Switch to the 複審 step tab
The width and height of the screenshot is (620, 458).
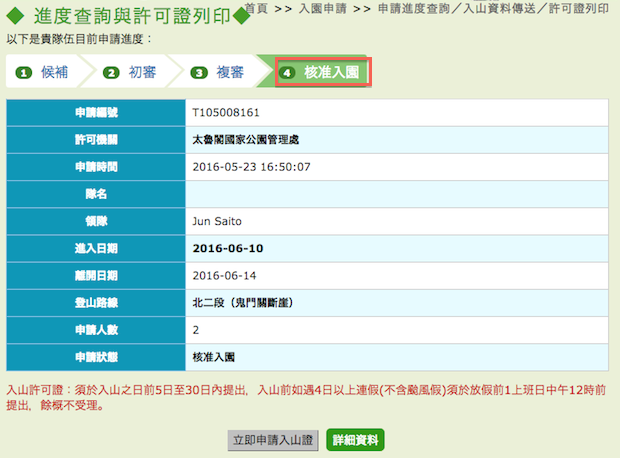[230, 73]
